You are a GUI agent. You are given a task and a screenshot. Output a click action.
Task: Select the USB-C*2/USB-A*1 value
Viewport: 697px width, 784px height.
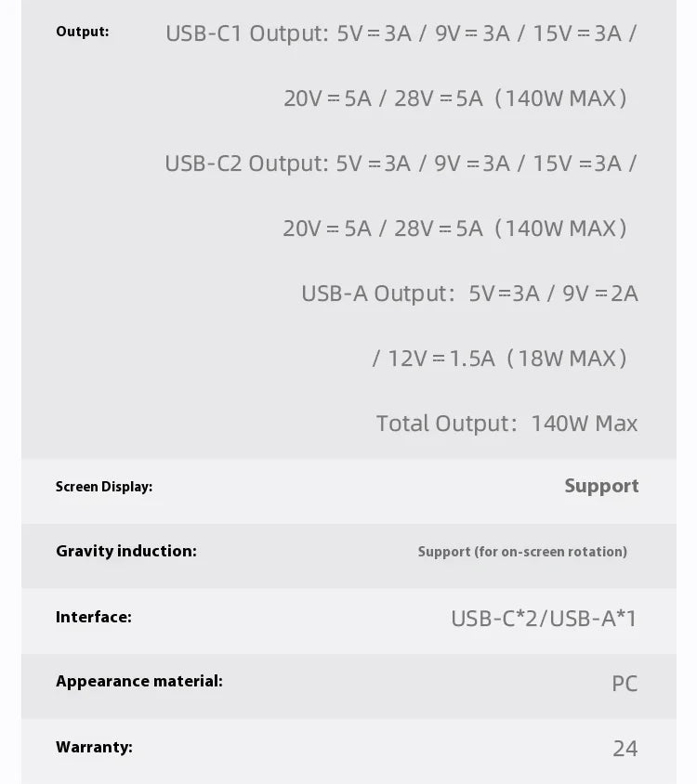coord(544,618)
